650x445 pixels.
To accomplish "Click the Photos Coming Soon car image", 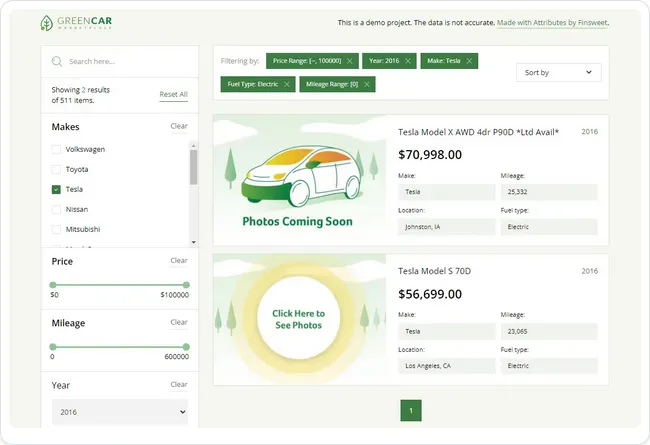I will [300, 180].
